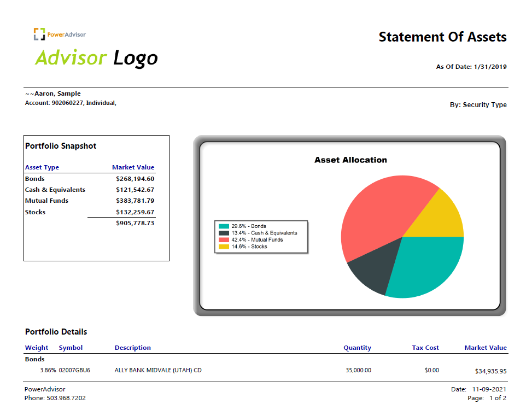Click the Advisor Logo graphic
532x410 pixels.
(96, 58)
